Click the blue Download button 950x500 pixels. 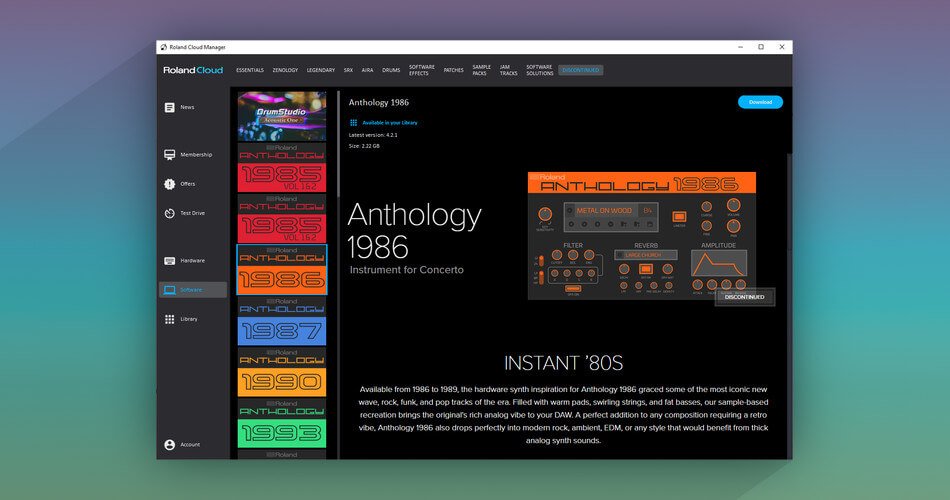click(760, 102)
